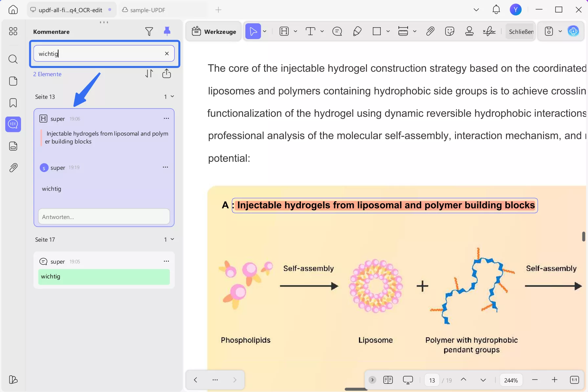588x392 pixels.
Task: Clear the wichtig search field
Action: 167,54
